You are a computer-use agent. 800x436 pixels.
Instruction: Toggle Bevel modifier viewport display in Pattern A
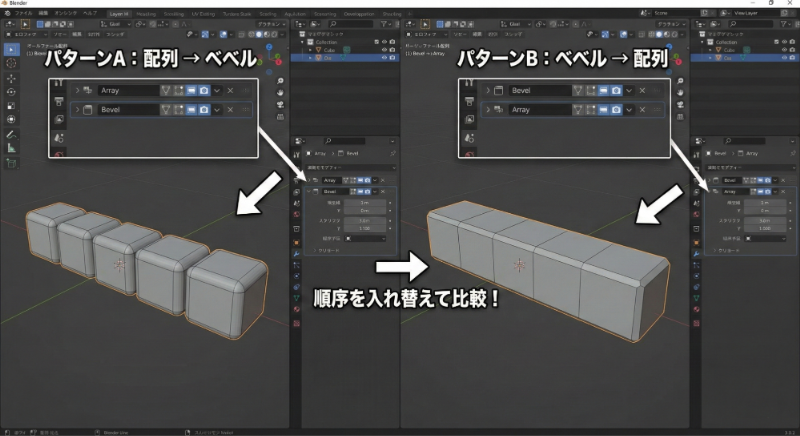[360, 191]
